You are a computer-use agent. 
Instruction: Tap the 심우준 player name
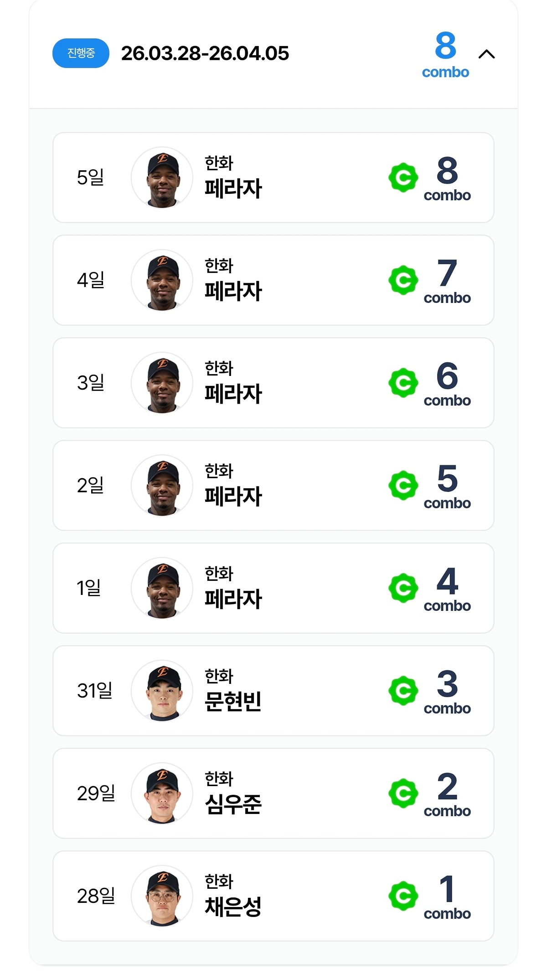[x=233, y=804]
